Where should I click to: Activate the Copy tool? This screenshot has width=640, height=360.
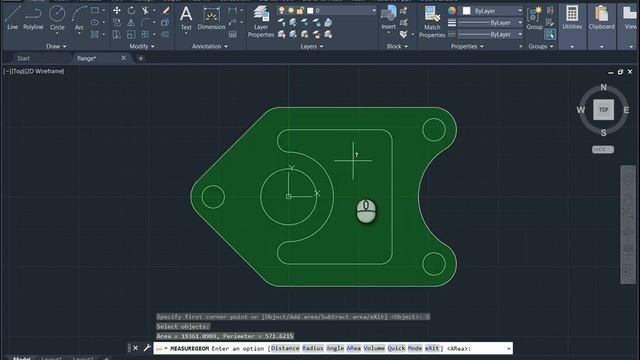(x=117, y=22)
